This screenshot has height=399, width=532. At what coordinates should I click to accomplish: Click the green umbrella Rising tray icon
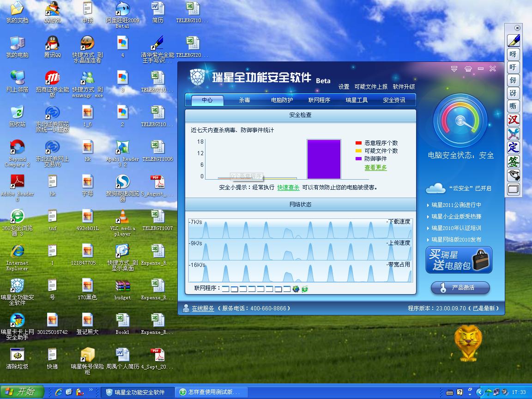488,392
